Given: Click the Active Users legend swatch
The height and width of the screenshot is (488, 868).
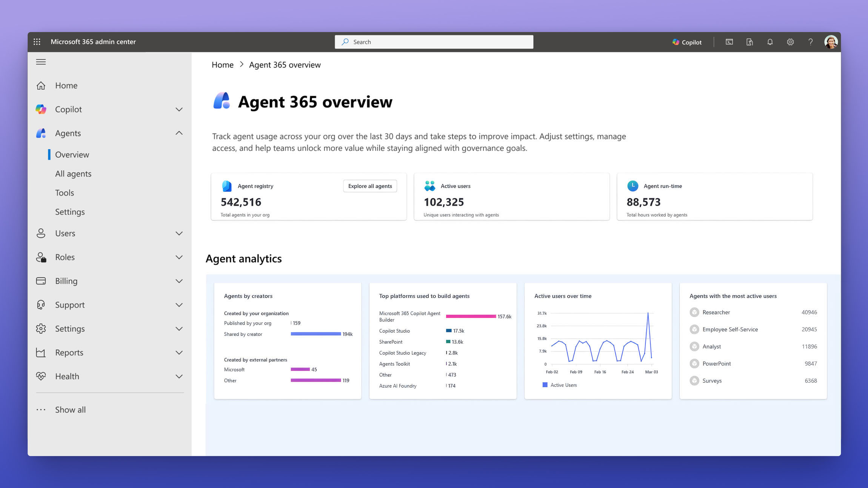Looking at the screenshot, I should pos(545,385).
